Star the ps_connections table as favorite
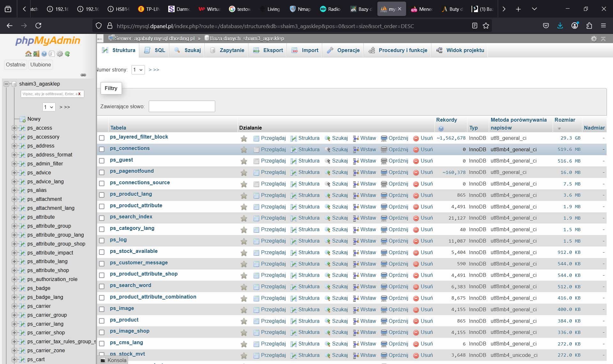 tap(244, 150)
